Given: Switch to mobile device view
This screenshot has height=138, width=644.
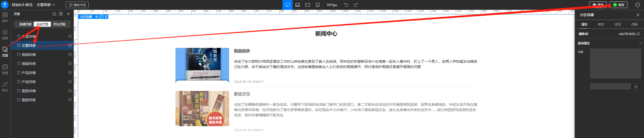Looking at the screenshot, I should click(318, 5).
